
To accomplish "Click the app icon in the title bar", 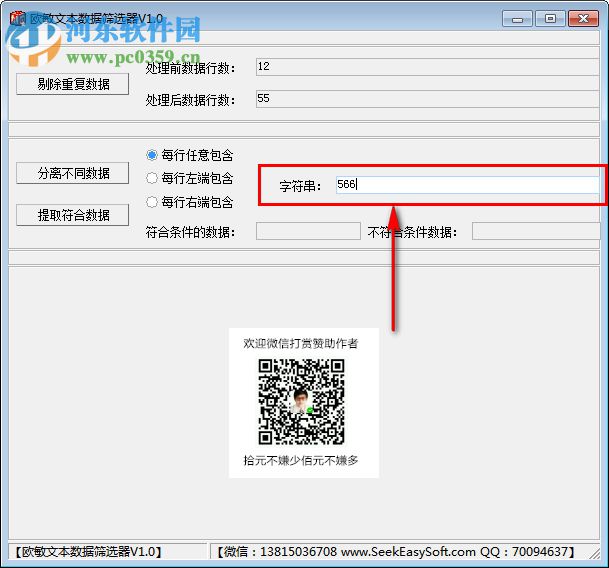I will [18, 18].
